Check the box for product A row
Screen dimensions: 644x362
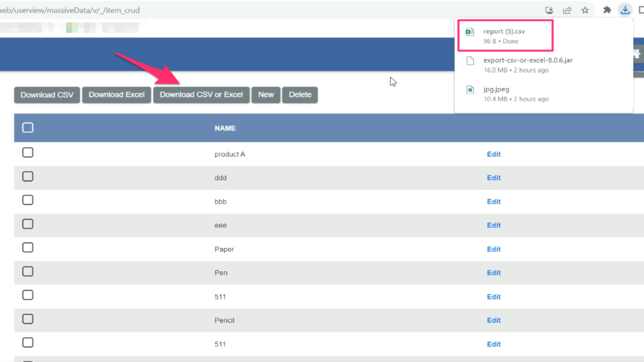pyautogui.click(x=28, y=152)
